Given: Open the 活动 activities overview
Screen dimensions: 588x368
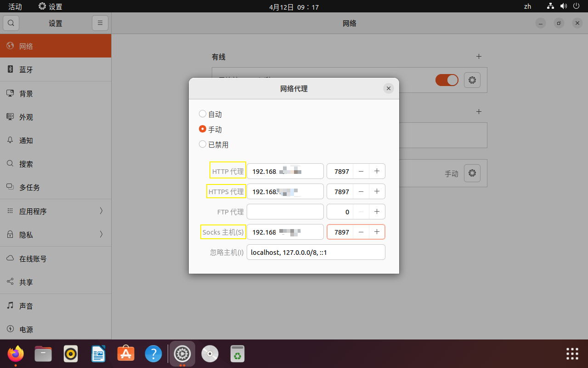Looking at the screenshot, I should (x=15, y=6).
